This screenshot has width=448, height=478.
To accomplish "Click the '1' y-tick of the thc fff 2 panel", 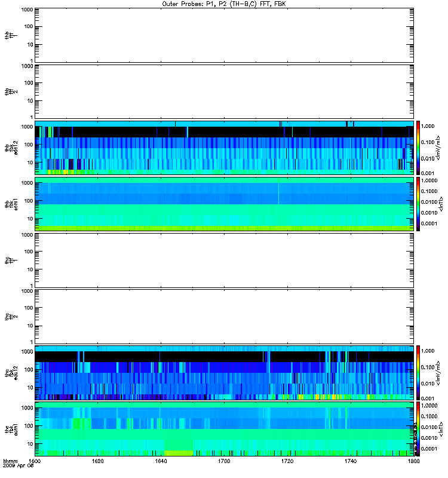I will [32, 342].
